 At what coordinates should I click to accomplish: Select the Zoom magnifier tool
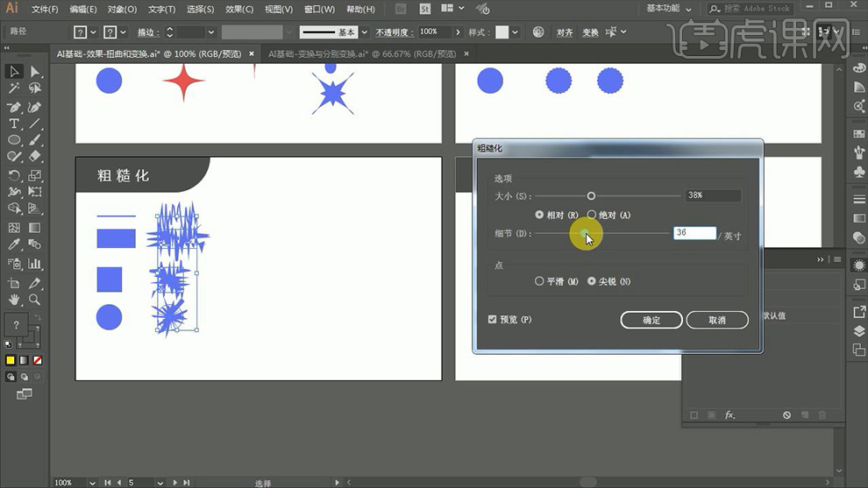[35, 300]
